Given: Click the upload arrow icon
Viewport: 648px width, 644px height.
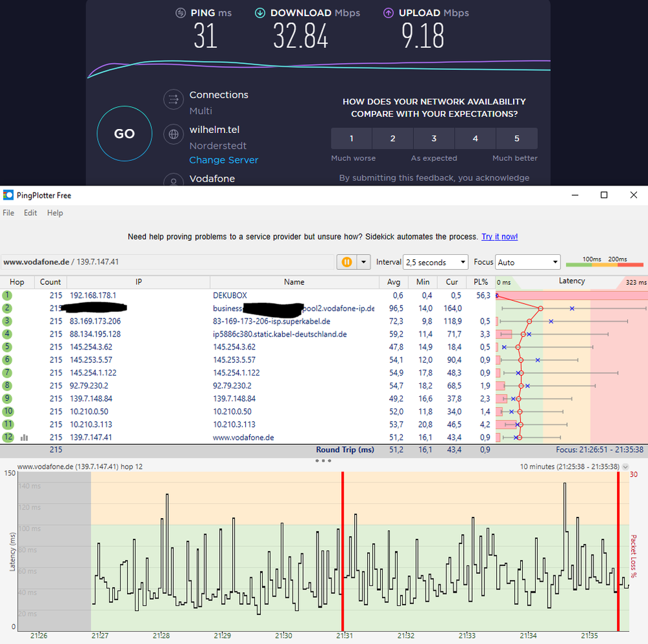Looking at the screenshot, I should 389,13.
